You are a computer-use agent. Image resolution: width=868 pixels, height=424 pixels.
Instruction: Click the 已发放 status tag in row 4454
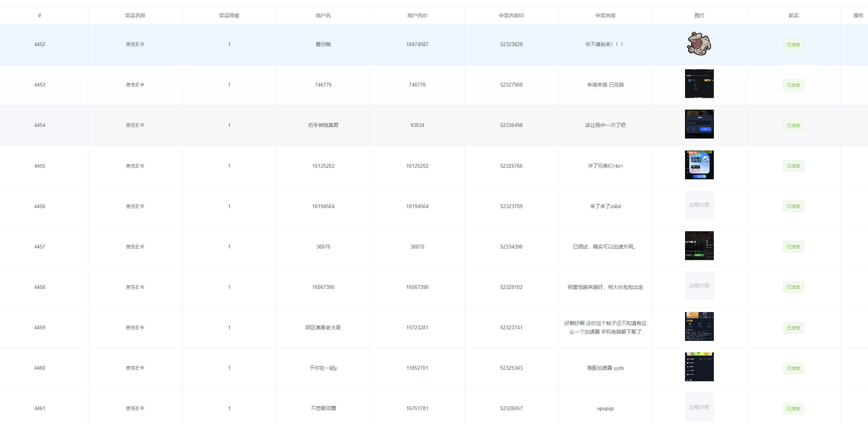pyautogui.click(x=793, y=125)
